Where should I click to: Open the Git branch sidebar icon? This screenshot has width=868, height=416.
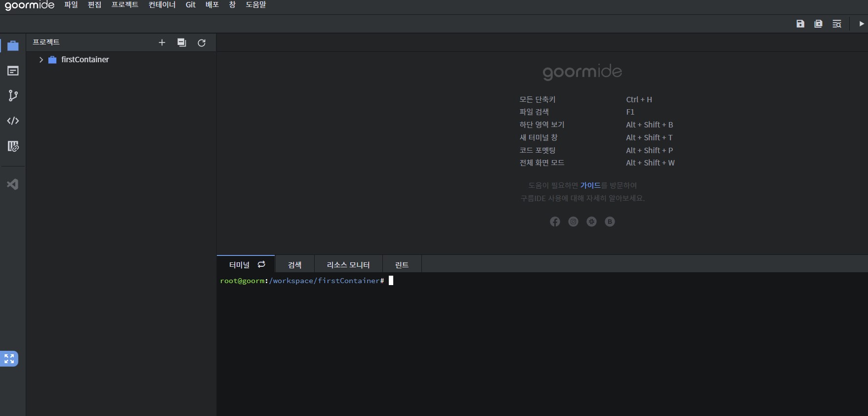tap(13, 96)
